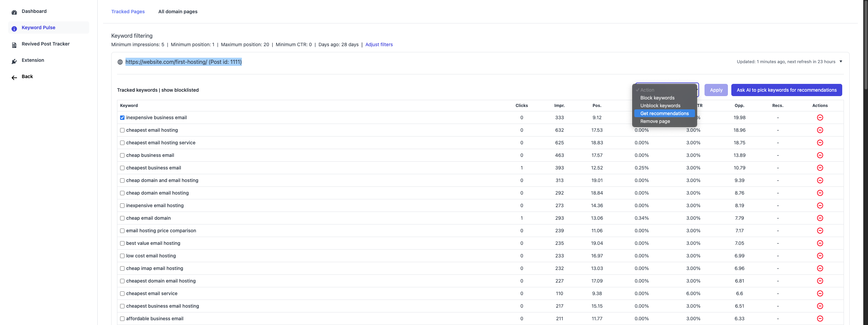Open the Dashboard gauge icon
This screenshot has height=325, width=868.
14,13
